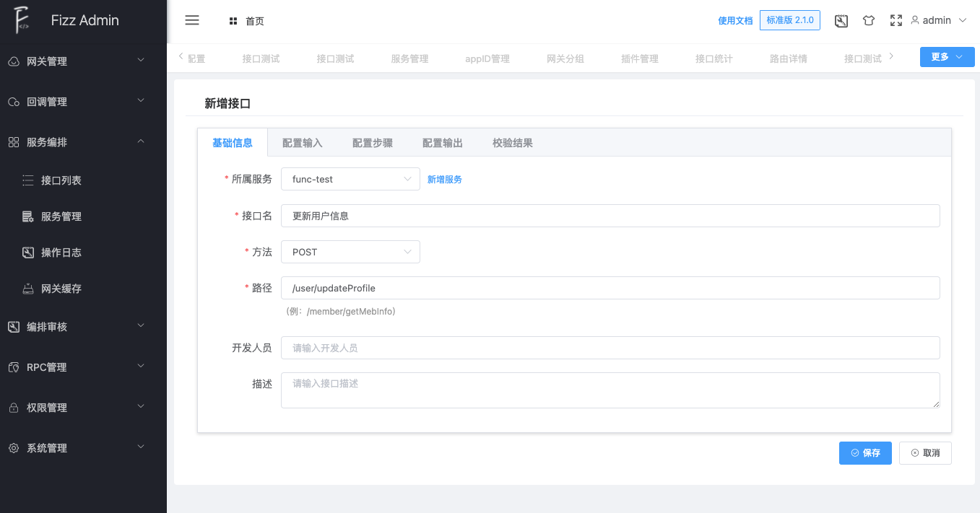Open the 所属服务 func-test dropdown
Image resolution: width=980 pixels, height=513 pixels.
(350, 179)
